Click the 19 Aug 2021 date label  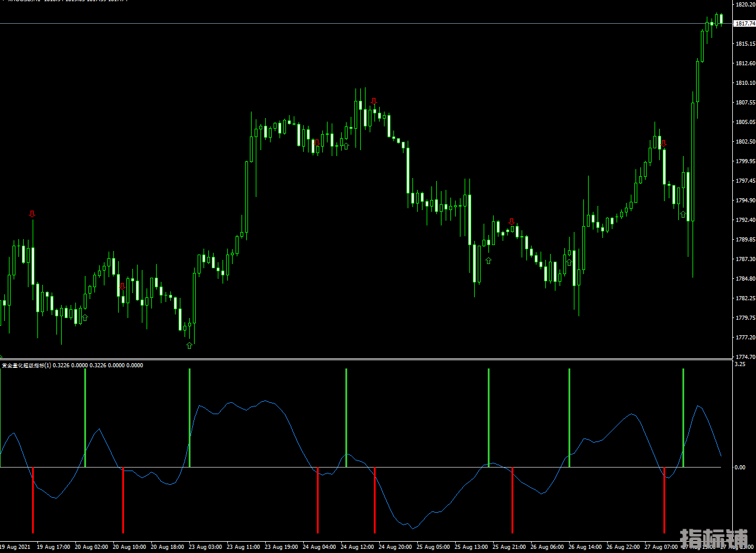(15, 546)
